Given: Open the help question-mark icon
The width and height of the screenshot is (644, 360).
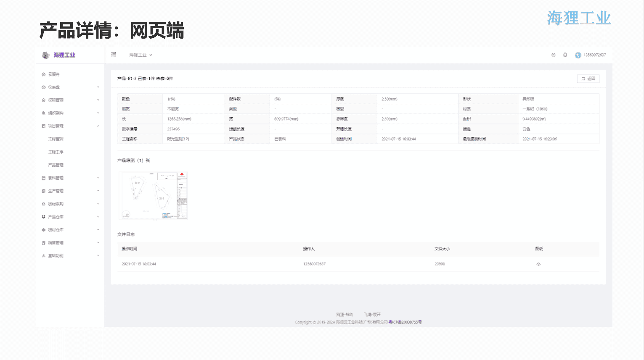Looking at the screenshot, I should [x=554, y=55].
